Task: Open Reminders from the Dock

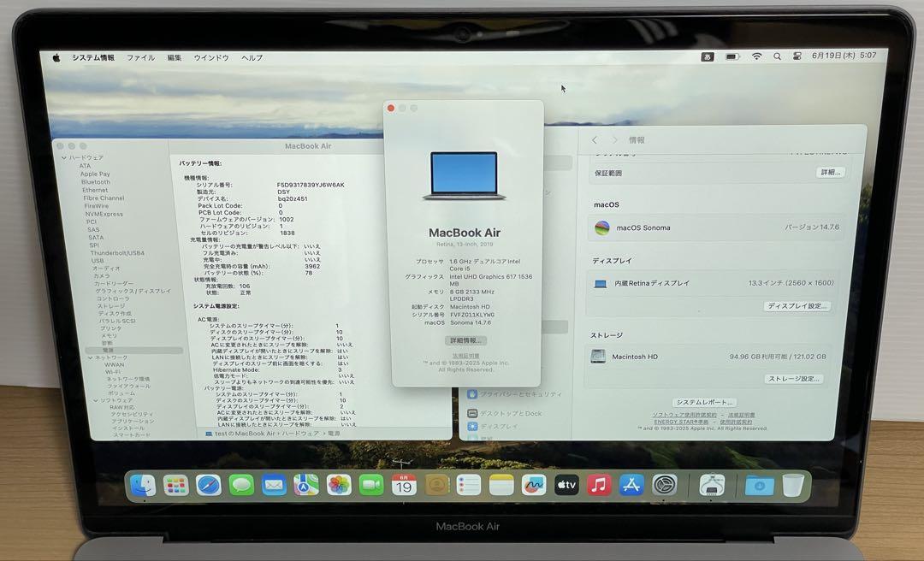Action: coord(469,485)
